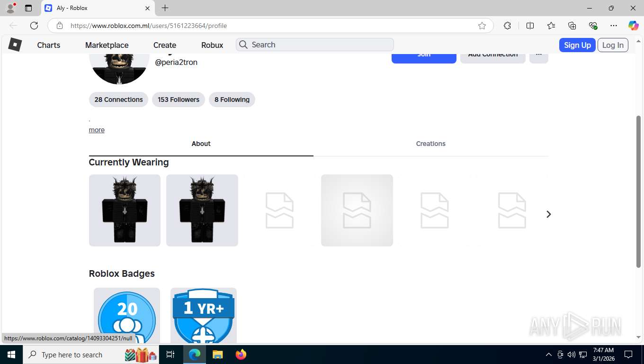Close the Aly - Roblox tab
The image size is (644, 364).
coord(147,8)
